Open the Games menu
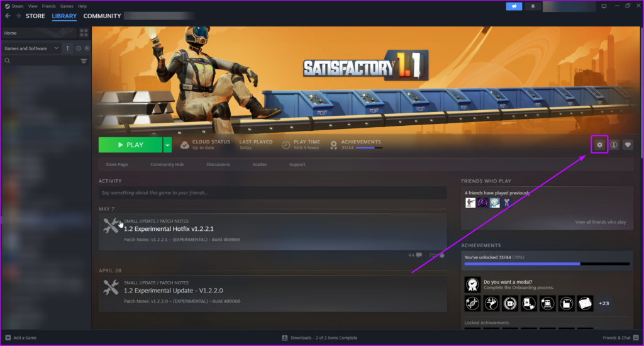Viewport: 644px width, 346px height. tap(67, 6)
